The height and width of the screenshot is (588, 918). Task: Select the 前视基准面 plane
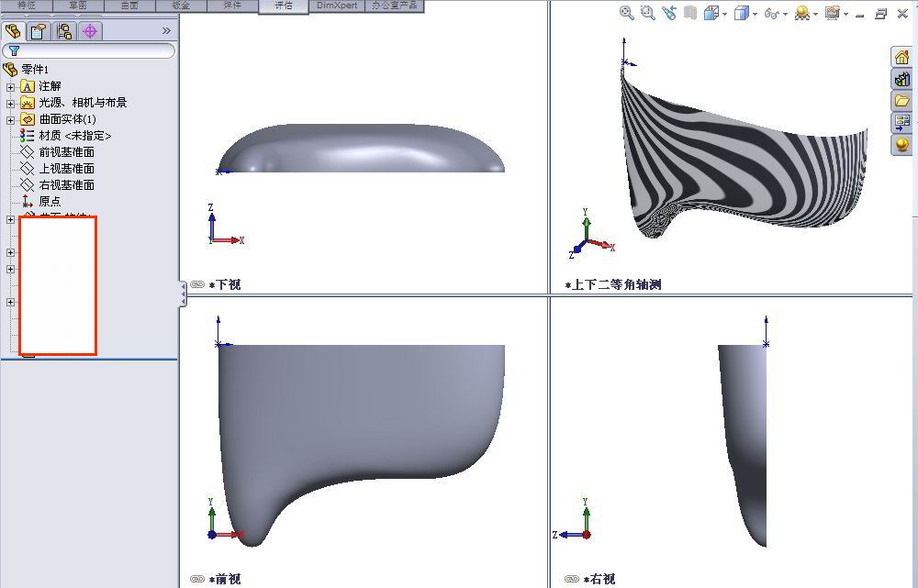(x=66, y=152)
